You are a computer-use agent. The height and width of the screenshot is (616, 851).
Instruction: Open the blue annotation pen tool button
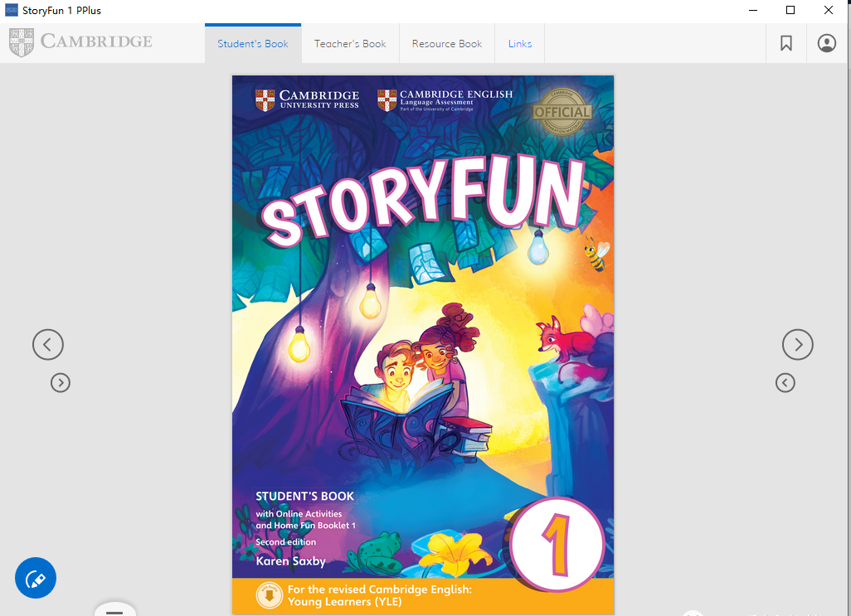tap(36, 578)
